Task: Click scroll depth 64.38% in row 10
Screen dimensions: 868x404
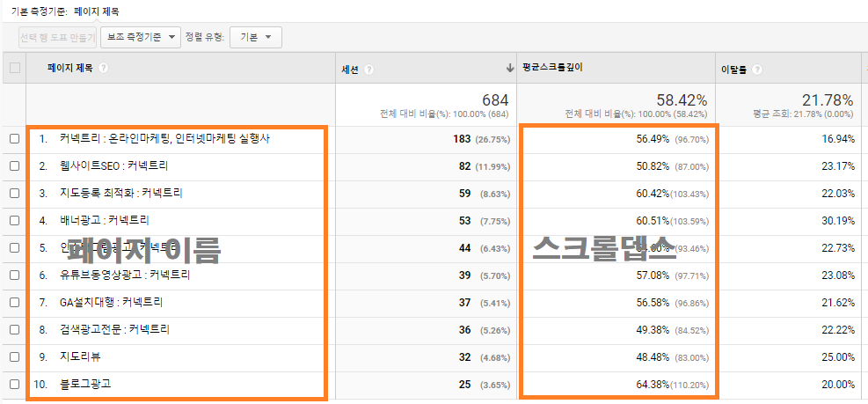Action: [x=653, y=384]
